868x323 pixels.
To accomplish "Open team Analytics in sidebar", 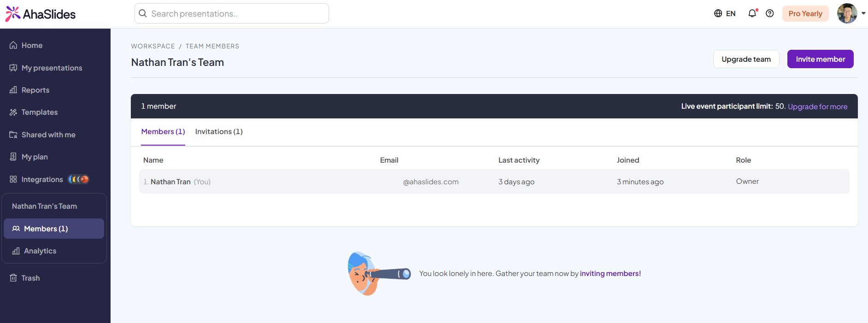I will (40, 251).
